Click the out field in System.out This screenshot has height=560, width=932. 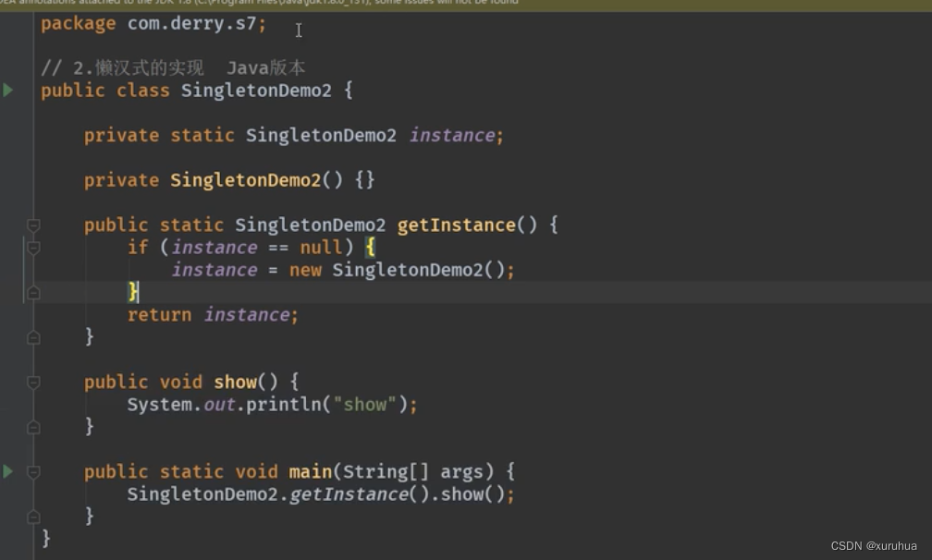(219, 405)
